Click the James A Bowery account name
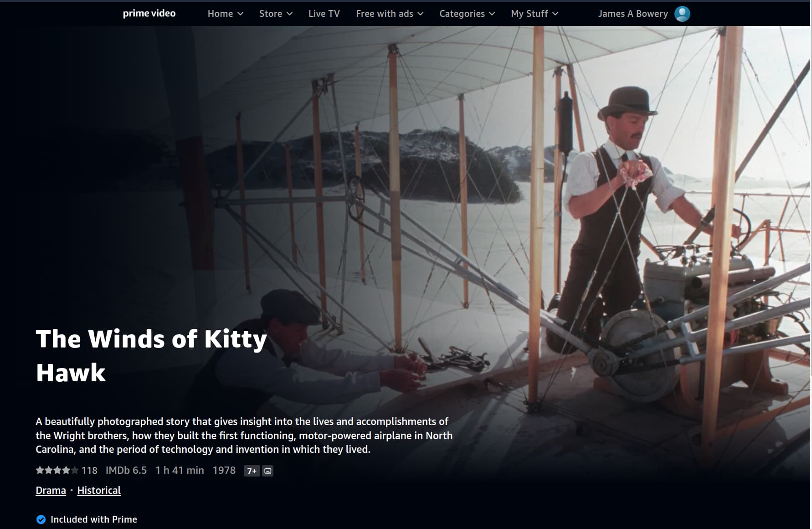Viewport: 812px width, 529px height. point(633,14)
